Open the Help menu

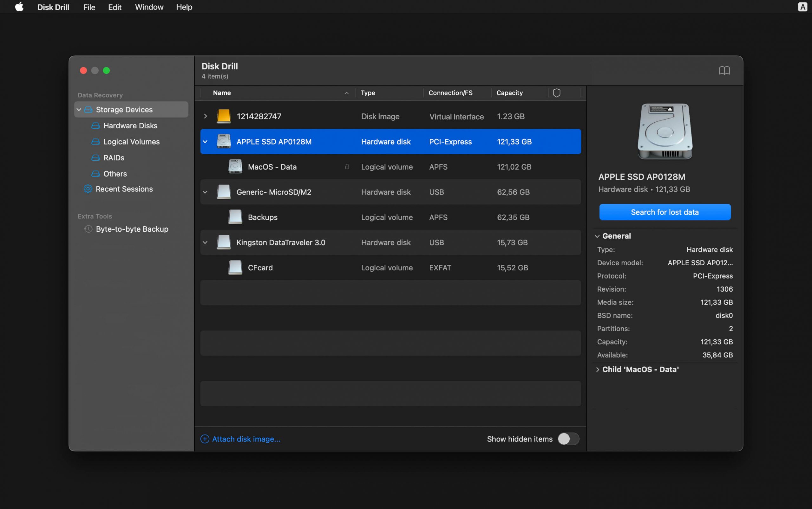(x=184, y=6)
